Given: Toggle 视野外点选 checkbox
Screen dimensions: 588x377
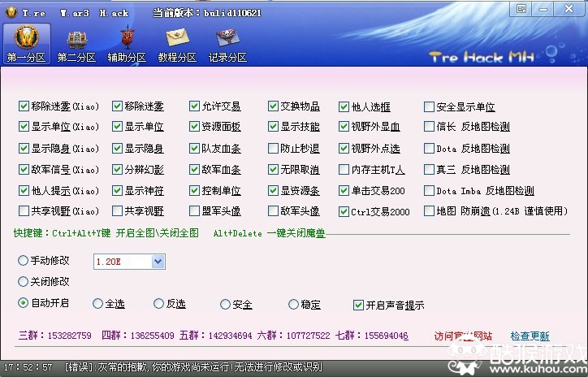Looking at the screenshot, I should 344,149.
